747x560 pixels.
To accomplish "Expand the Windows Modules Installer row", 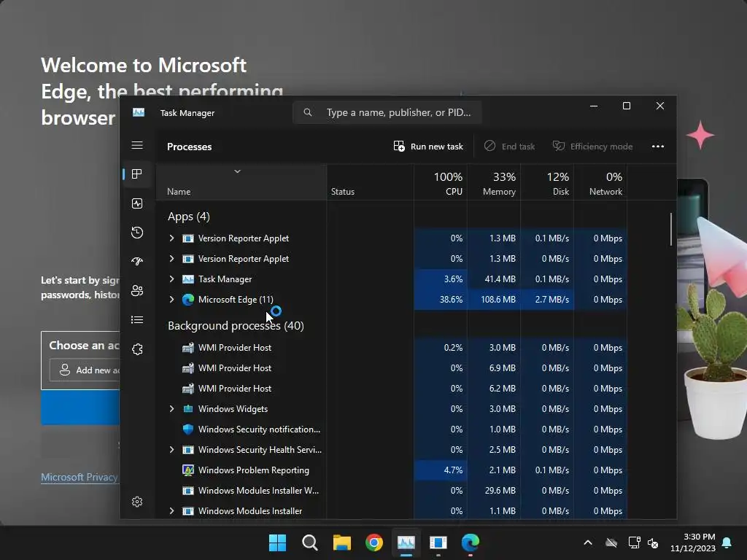I will point(171,511).
